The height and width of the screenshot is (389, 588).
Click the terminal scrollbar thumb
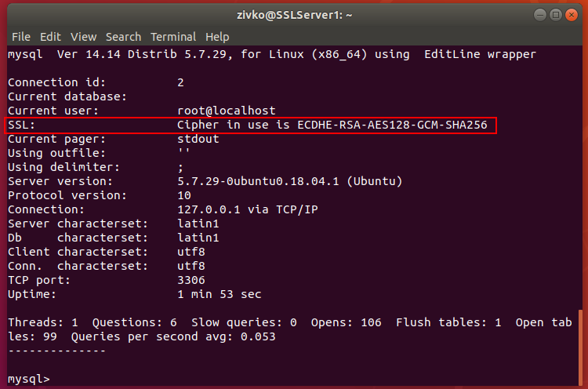[581, 347]
